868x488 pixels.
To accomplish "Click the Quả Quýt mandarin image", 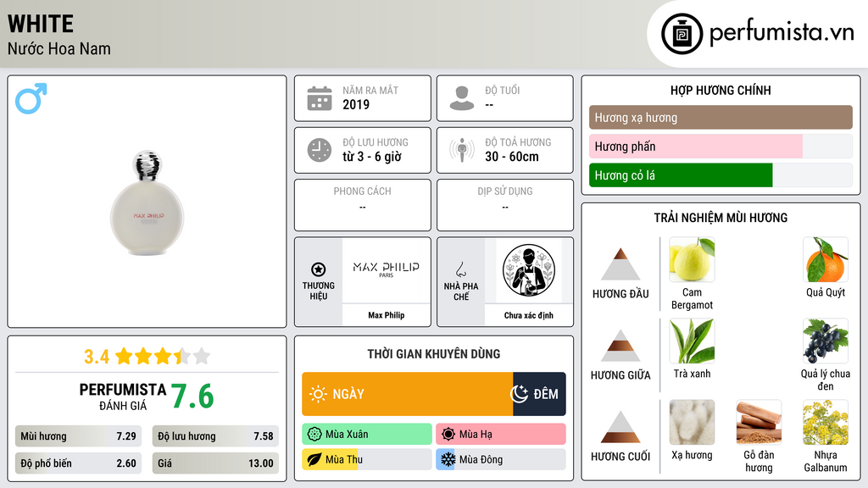I will tap(826, 259).
